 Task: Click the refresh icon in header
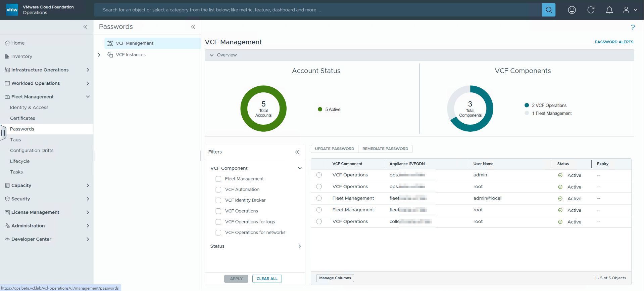[x=591, y=10]
